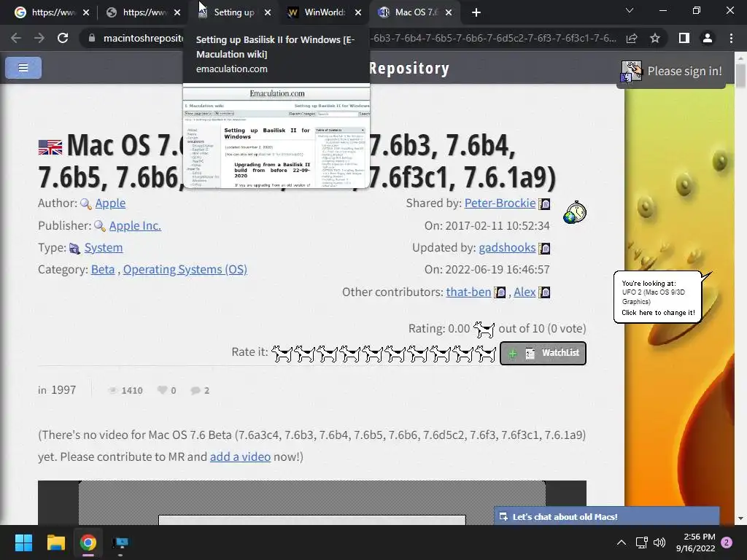Follow the add a video link
747x560 pixels.
[240, 456]
